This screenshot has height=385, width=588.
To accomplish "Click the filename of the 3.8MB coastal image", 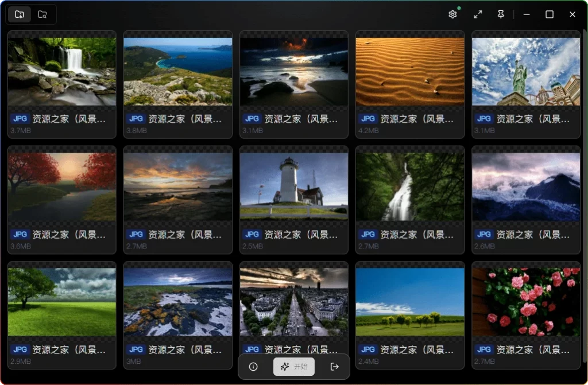I will (184, 119).
